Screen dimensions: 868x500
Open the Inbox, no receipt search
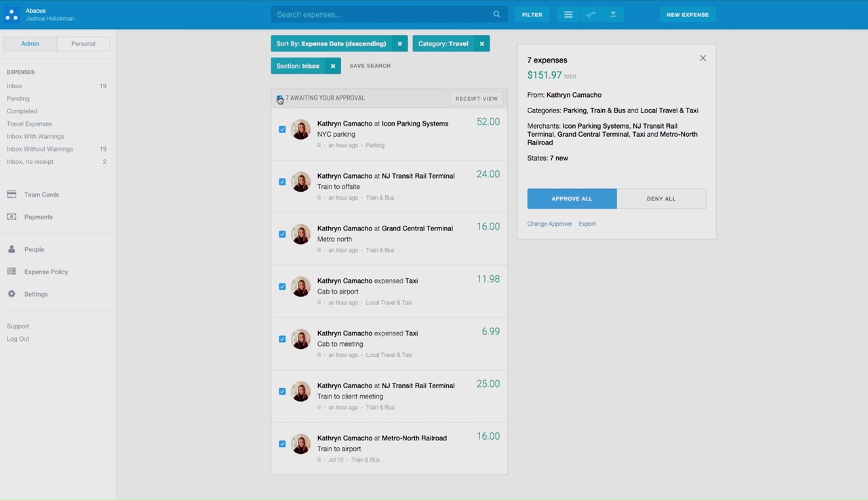click(x=30, y=162)
